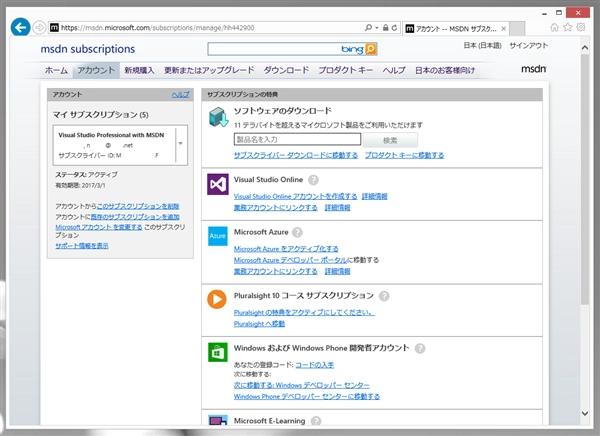
Task: Open the ヘルプ navigation menu item
Action: [x=394, y=70]
